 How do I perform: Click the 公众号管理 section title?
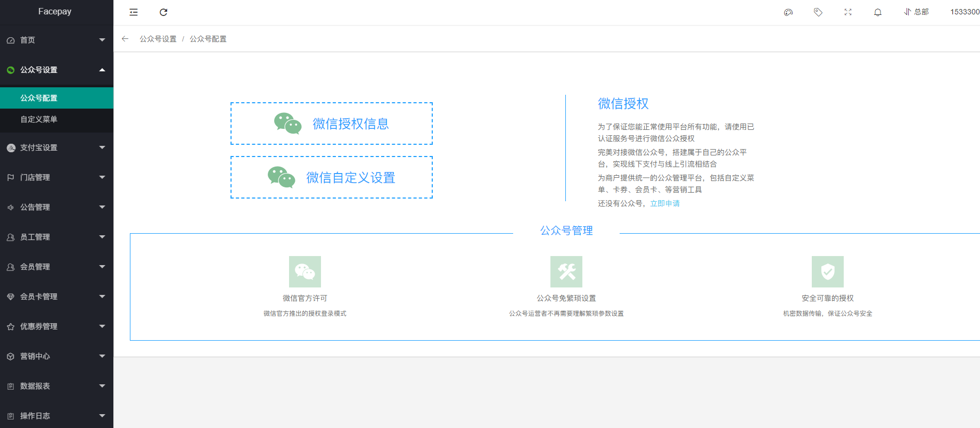point(566,231)
